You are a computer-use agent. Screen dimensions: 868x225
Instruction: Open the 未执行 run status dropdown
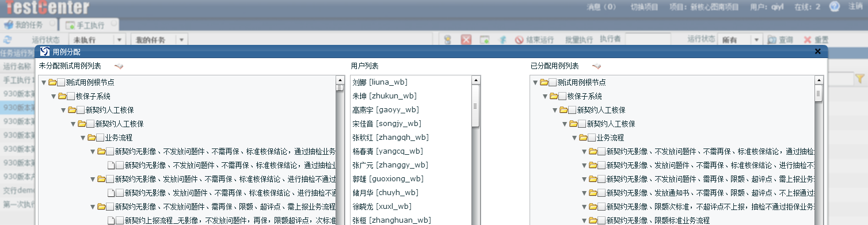120,40
